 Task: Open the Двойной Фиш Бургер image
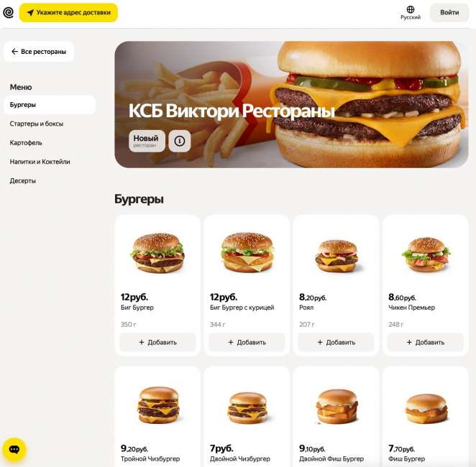[337, 407]
